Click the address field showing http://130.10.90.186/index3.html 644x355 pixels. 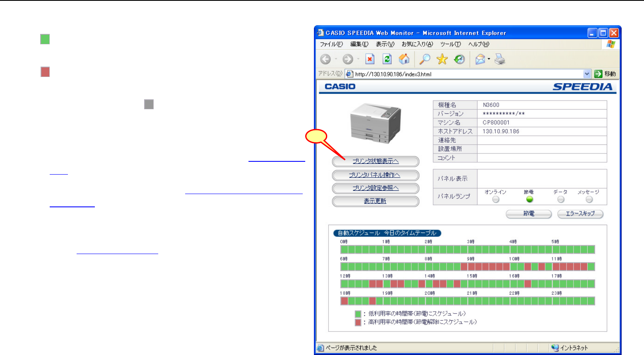[469, 74]
